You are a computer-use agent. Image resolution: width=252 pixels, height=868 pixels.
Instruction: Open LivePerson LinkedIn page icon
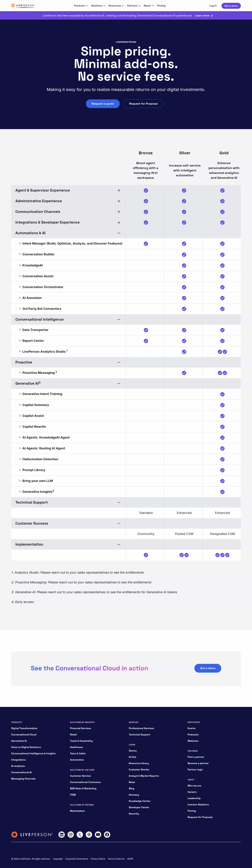62,834
